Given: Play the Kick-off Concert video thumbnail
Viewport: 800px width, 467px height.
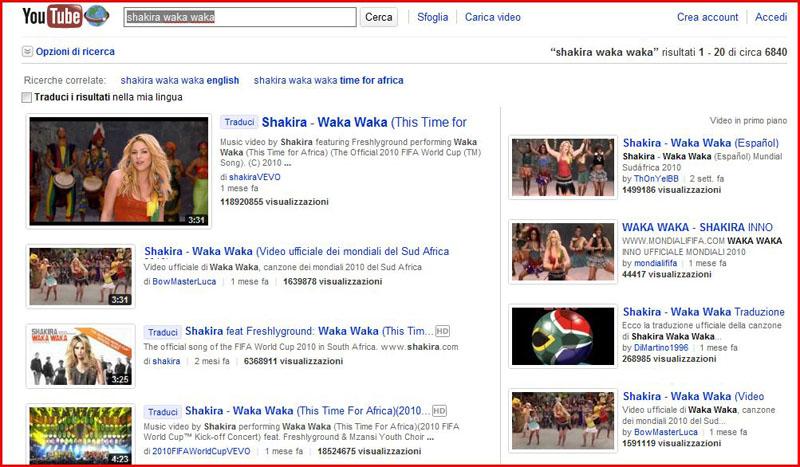Looking at the screenshot, I should point(81,435).
